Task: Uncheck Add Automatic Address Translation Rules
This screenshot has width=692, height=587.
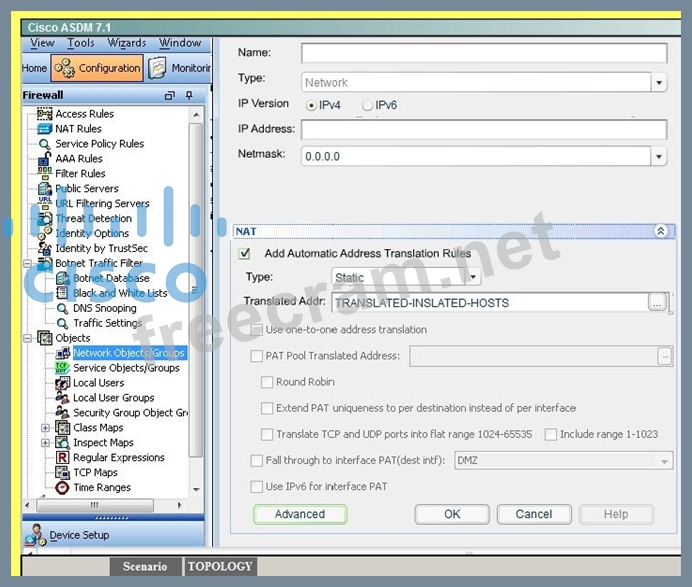Action: coord(245,254)
